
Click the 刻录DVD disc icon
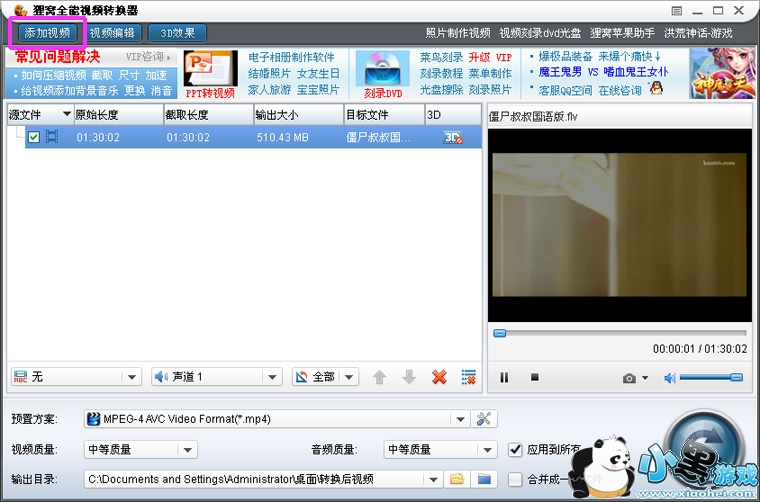[383, 68]
